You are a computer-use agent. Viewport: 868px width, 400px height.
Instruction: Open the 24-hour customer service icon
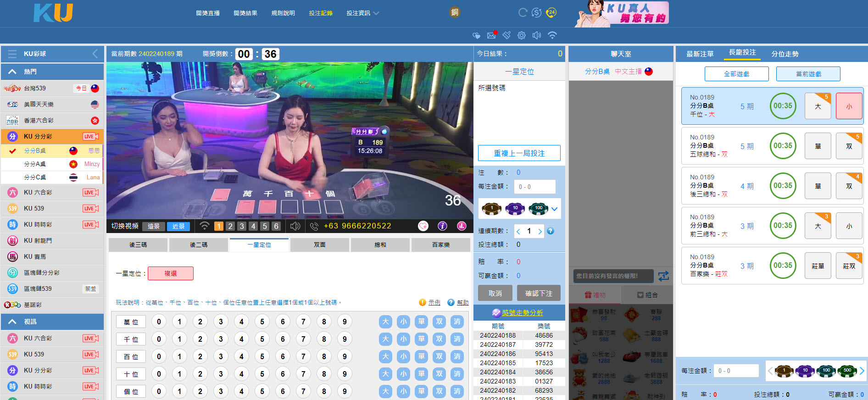click(x=551, y=13)
